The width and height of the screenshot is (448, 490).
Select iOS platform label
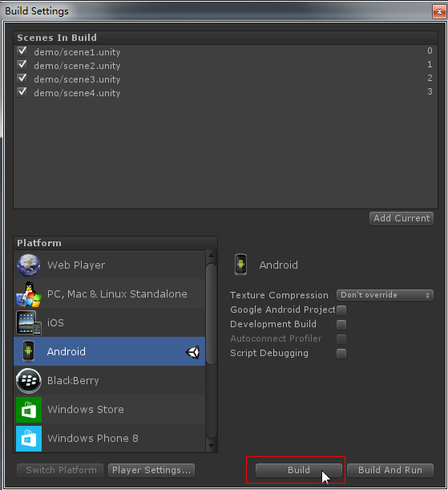coord(55,323)
